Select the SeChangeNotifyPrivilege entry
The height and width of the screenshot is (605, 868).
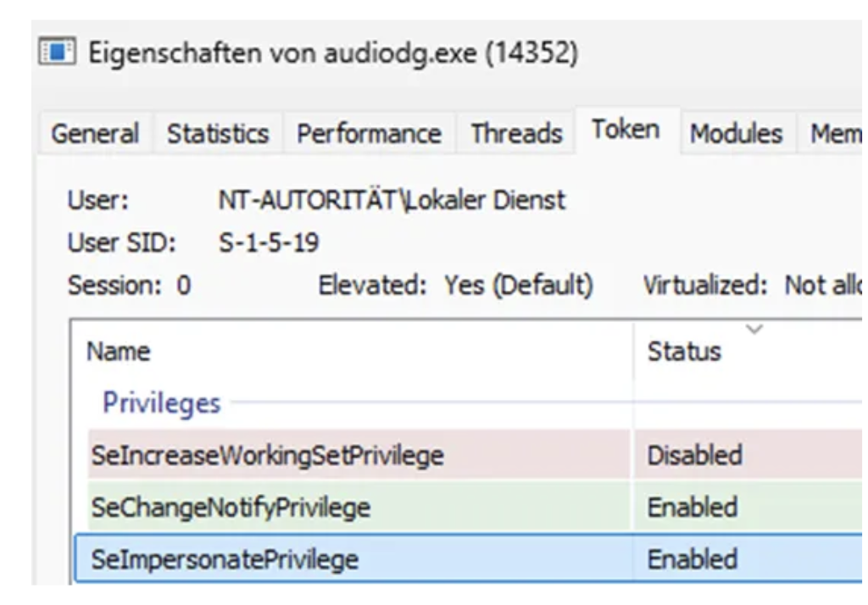pyautogui.click(x=231, y=508)
